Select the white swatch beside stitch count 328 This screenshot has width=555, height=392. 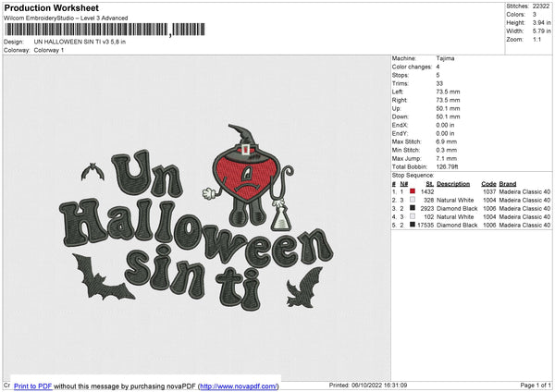pos(413,200)
